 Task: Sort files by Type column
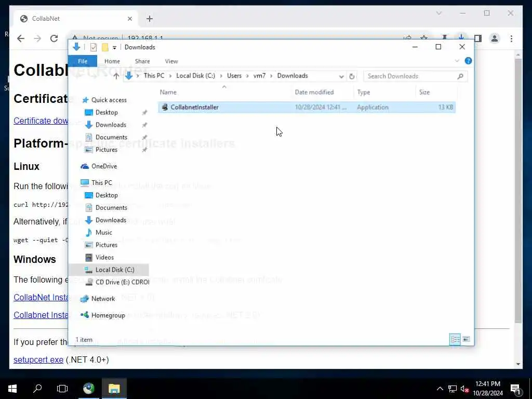(363, 92)
